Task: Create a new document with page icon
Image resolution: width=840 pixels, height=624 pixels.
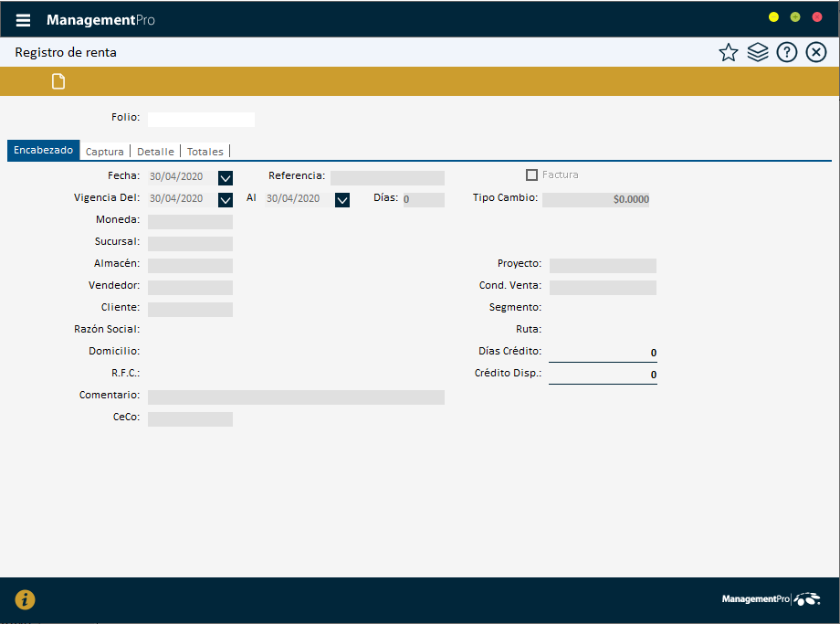Action: 58,81
